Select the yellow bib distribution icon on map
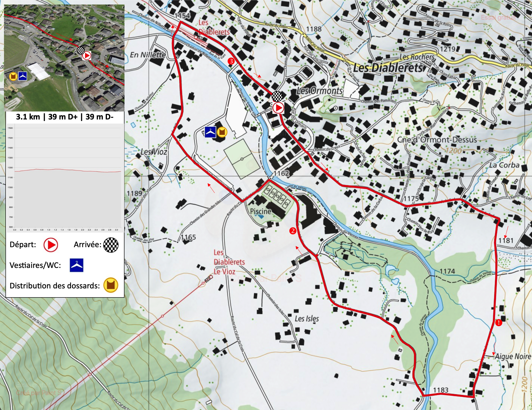The image size is (532, 410). tap(222, 132)
